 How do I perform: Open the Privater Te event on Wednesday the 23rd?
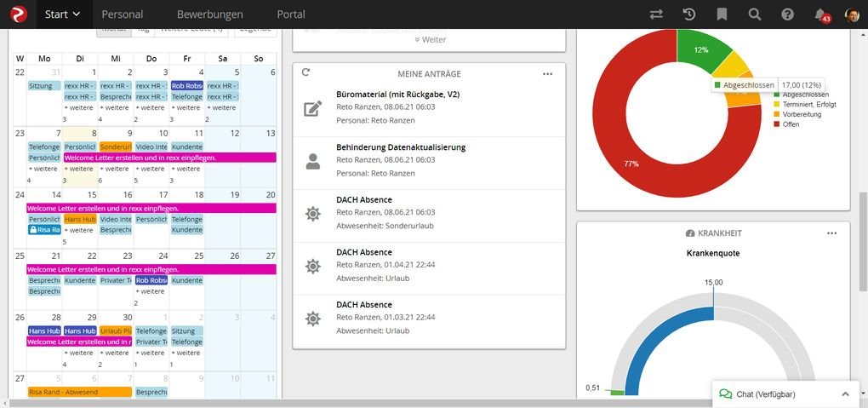[x=116, y=280]
